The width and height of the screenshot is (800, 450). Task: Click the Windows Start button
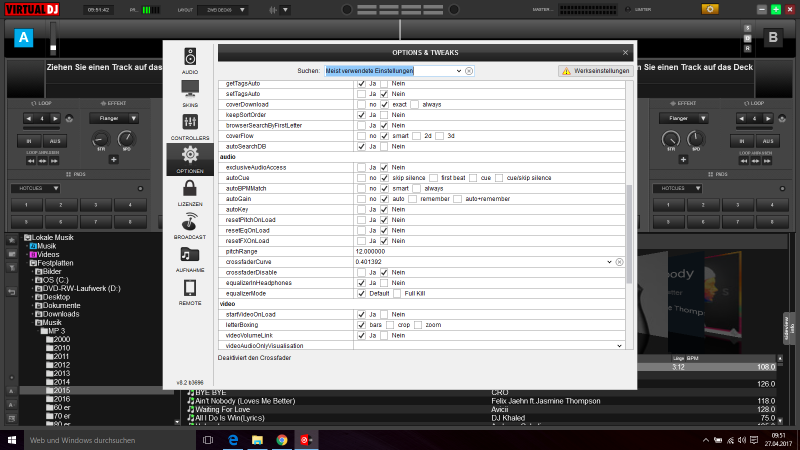pos(12,440)
